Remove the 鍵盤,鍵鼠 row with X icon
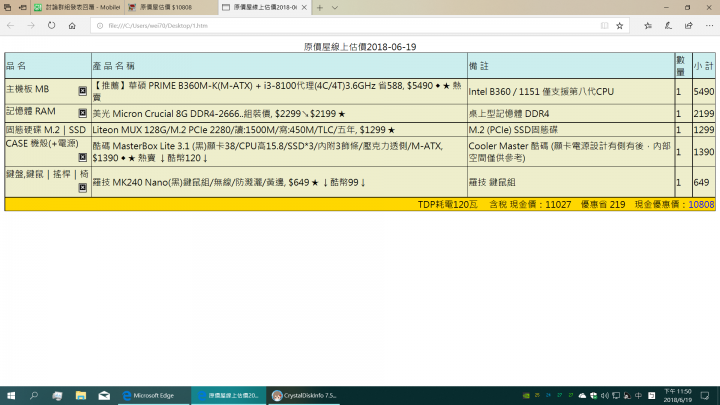Screen dimensions: 720x405 83,188
